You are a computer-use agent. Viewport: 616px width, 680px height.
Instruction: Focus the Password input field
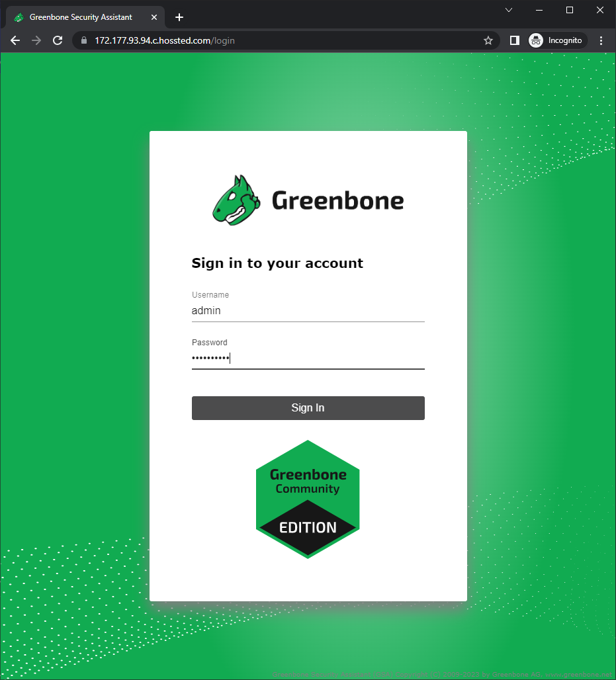pos(308,359)
